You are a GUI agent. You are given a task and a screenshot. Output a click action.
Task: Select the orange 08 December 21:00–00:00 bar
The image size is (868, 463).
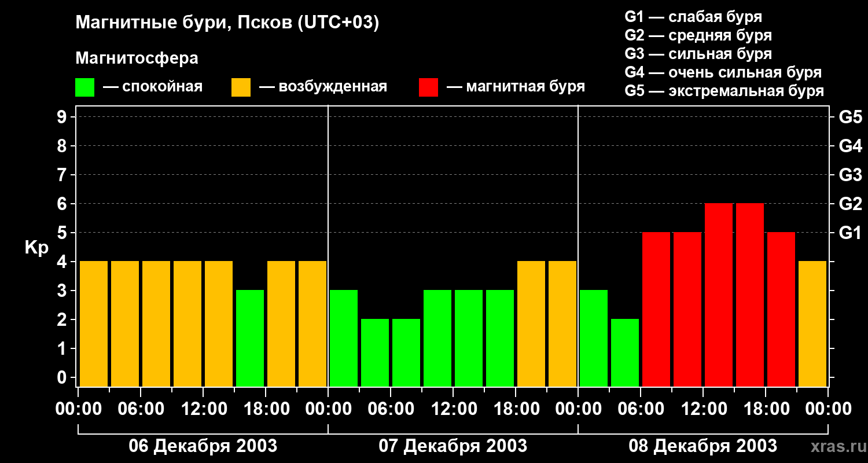(x=812, y=324)
